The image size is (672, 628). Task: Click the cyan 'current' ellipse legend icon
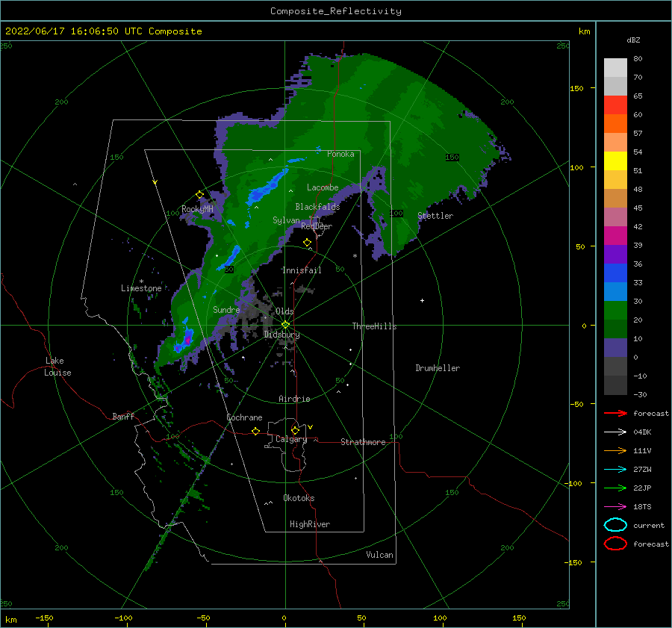pyautogui.click(x=615, y=525)
